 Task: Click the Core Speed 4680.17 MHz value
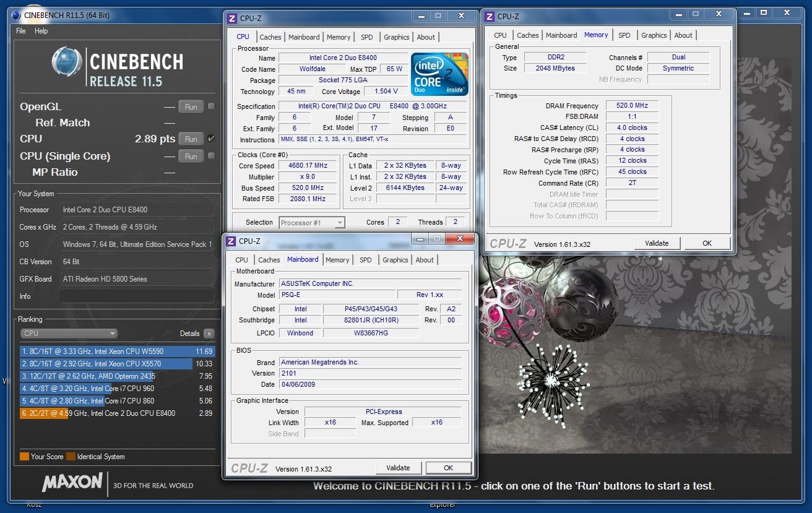click(x=308, y=166)
